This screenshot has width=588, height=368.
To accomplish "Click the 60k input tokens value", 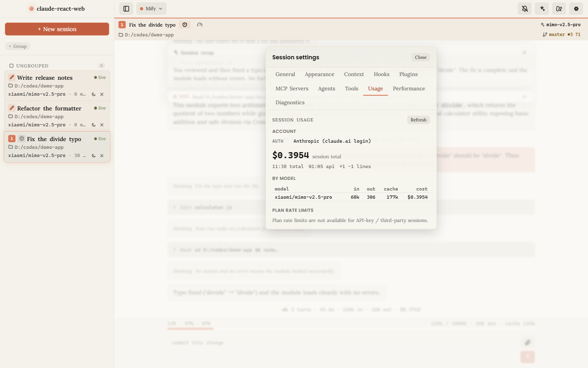I will [355, 197].
